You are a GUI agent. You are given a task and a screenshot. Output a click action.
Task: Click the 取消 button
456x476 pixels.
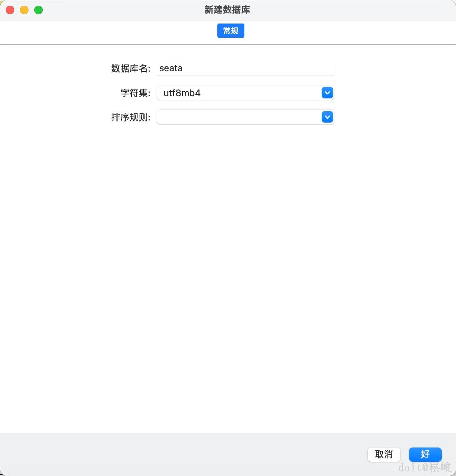(x=384, y=455)
